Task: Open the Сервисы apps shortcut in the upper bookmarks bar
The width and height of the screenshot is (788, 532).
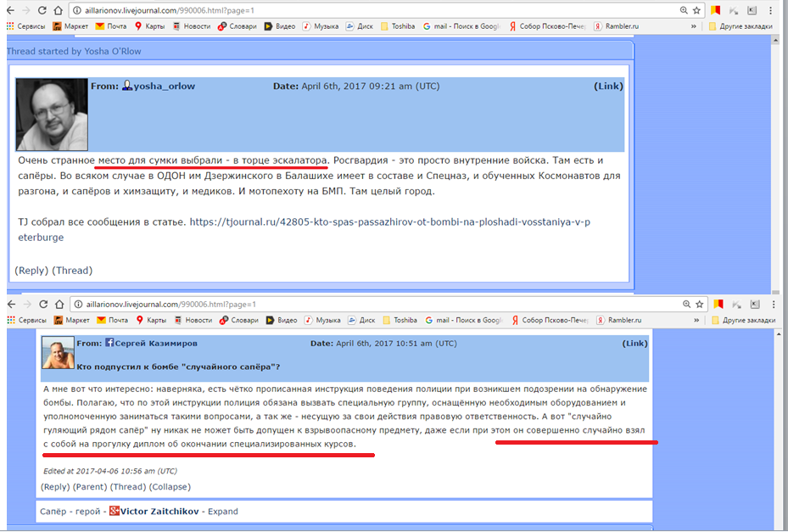Action: click(25, 26)
